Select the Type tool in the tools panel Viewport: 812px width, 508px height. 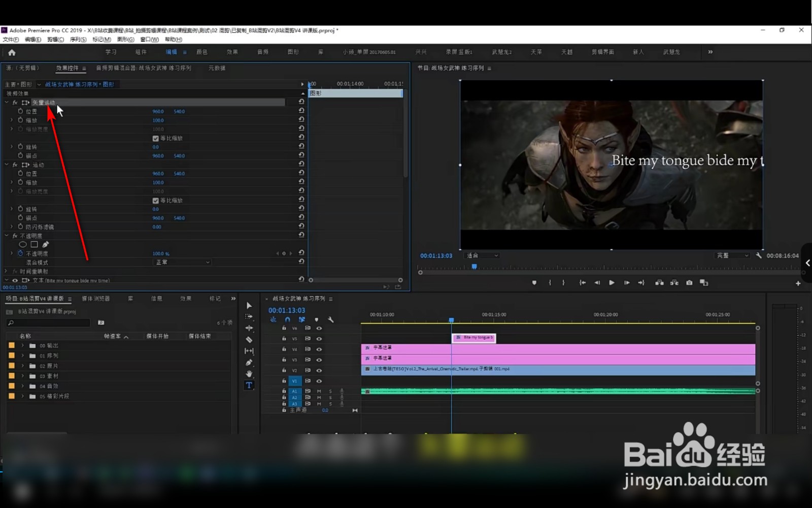249,386
